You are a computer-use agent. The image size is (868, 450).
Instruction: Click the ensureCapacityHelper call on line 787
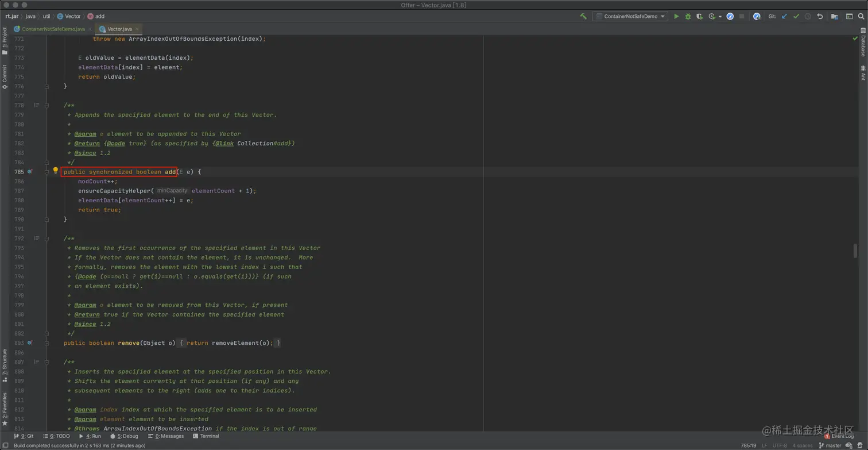pyautogui.click(x=114, y=191)
